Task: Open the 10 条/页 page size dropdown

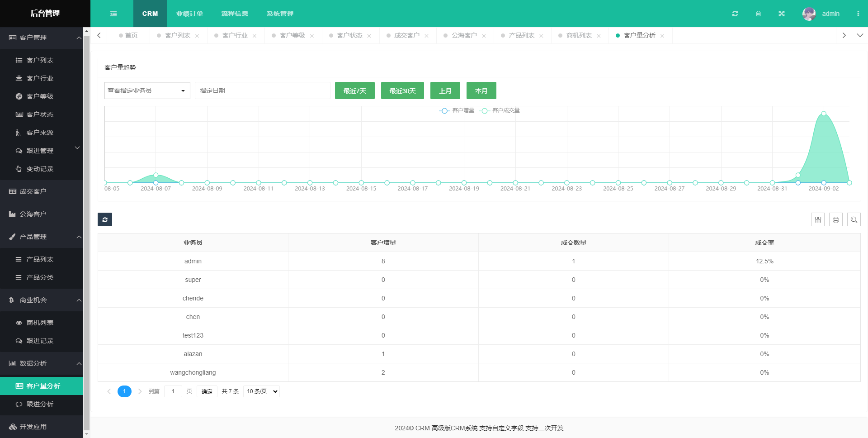Action: [261, 391]
